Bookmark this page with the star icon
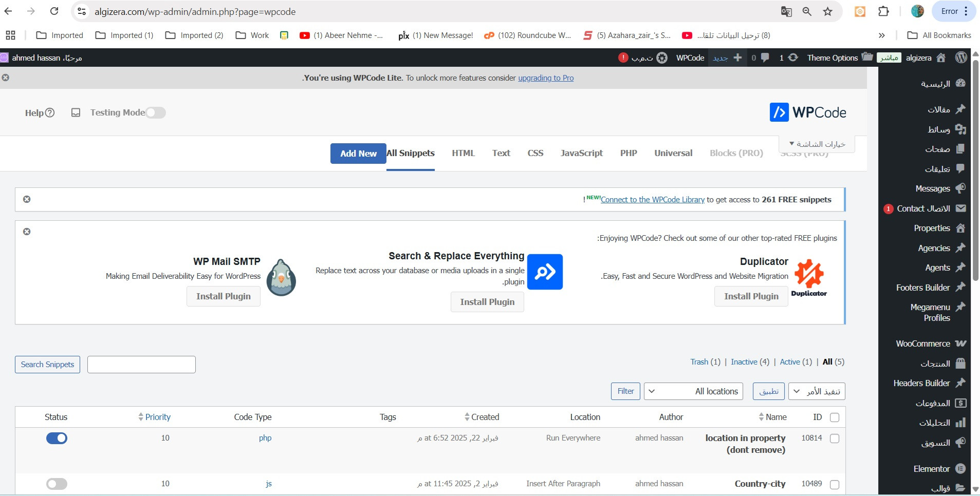Viewport: 980px width, 496px height. coord(827,11)
